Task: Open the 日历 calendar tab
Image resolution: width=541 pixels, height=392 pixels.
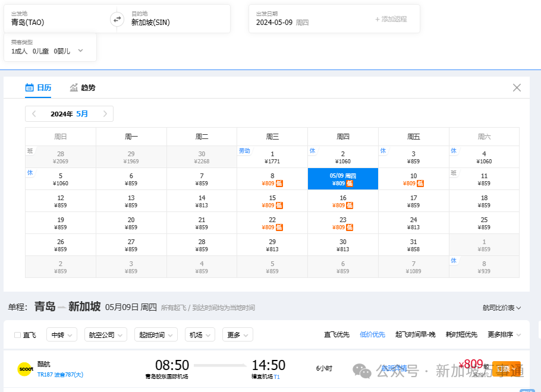Action: [38, 87]
